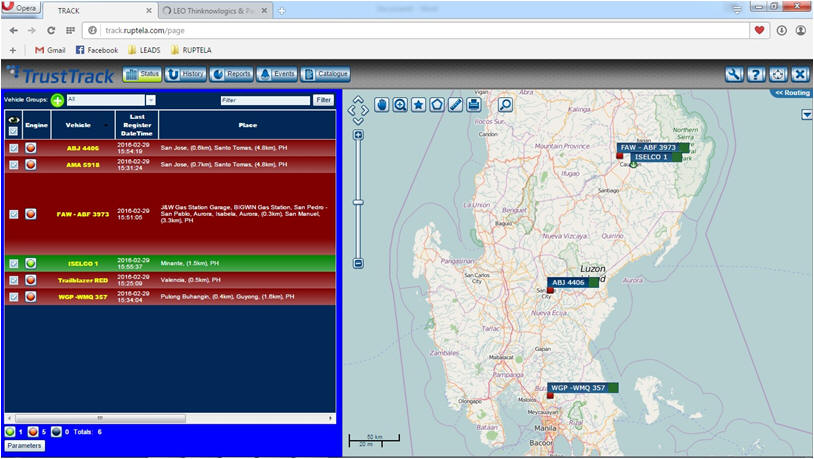
Task: Click engine status icon for ISELCO 1
Action: [x=31, y=263]
